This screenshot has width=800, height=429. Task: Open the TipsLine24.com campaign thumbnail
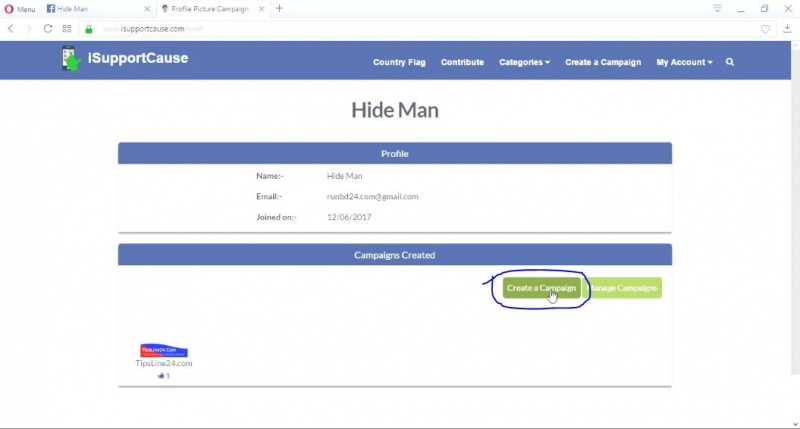(x=164, y=350)
